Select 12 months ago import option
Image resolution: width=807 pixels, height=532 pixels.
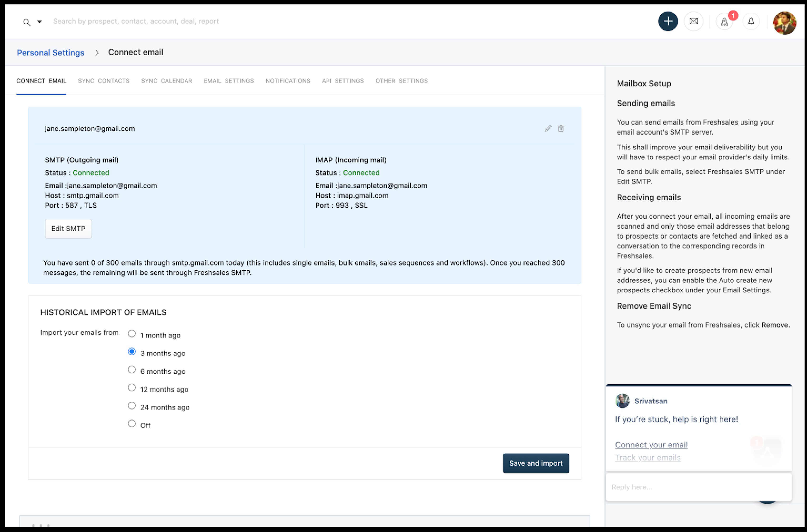[132, 387]
